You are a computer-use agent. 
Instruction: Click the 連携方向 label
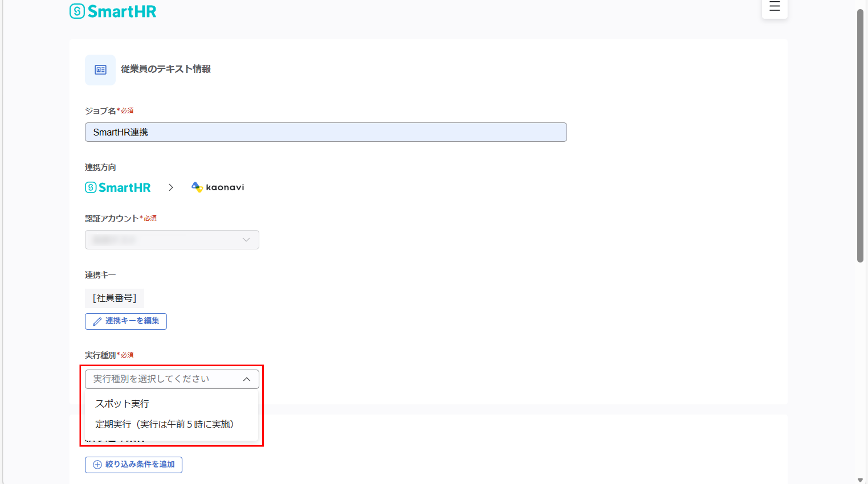point(100,167)
